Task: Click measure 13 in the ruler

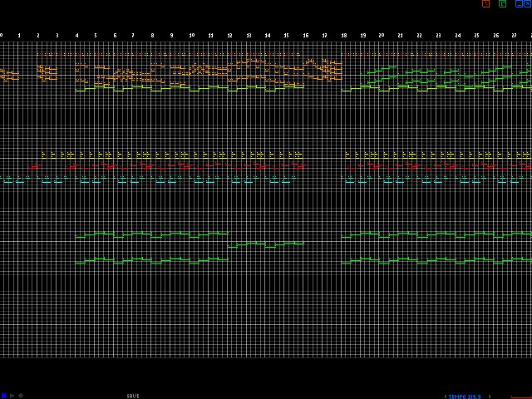Action: point(249,36)
